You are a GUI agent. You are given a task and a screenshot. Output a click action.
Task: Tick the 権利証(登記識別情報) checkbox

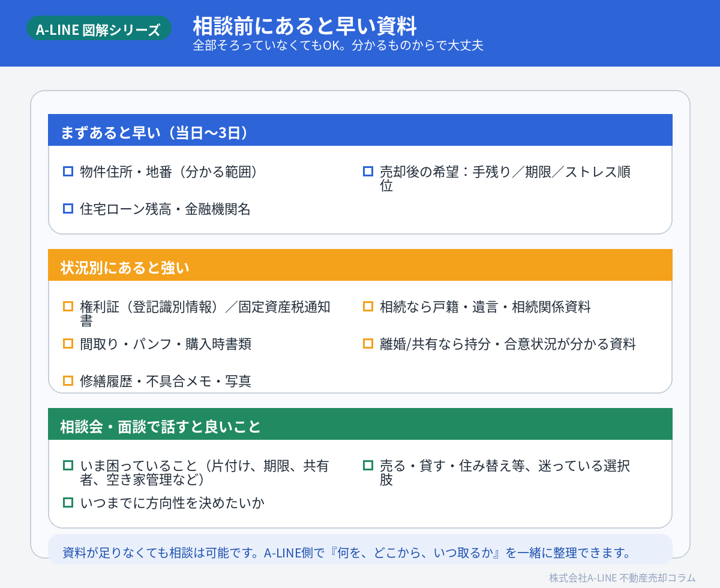tap(68, 307)
